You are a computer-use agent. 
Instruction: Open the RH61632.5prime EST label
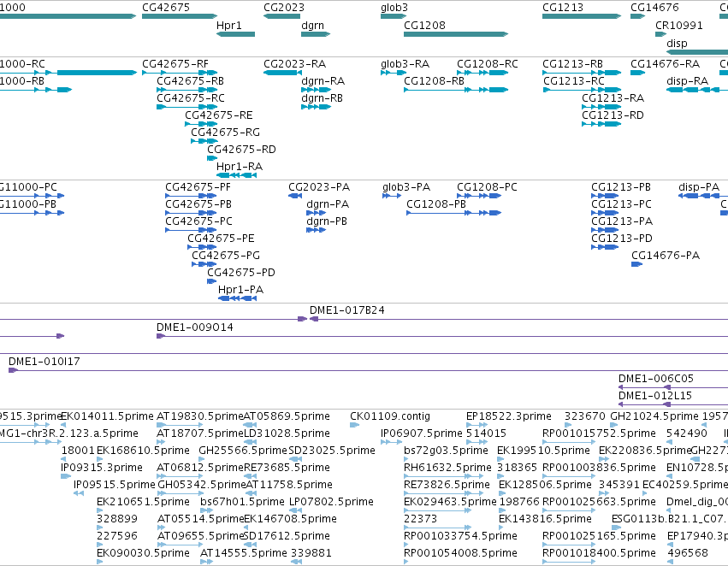(x=447, y=468)
